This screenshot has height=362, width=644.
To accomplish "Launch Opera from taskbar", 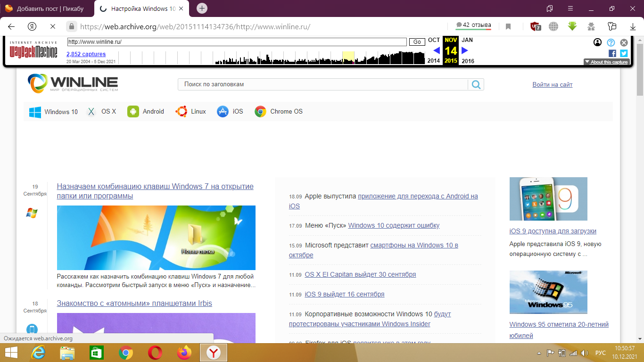I will (x=155, y=353).
